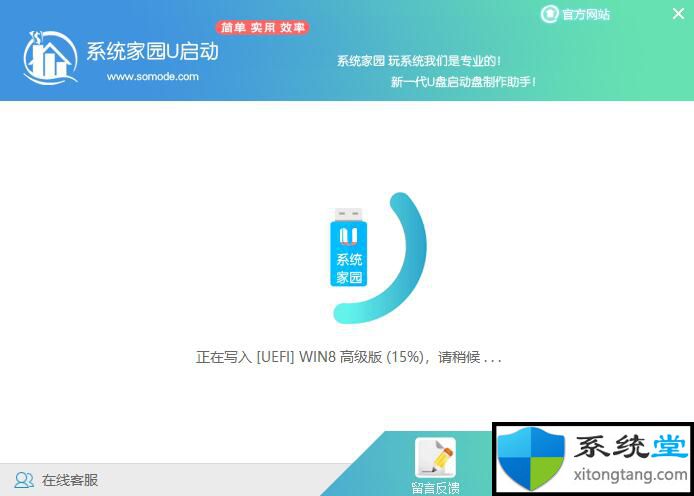Screen dimensions: 694x496
Task: Open the 官方网站 text link
Action: (x=586, y=15)
